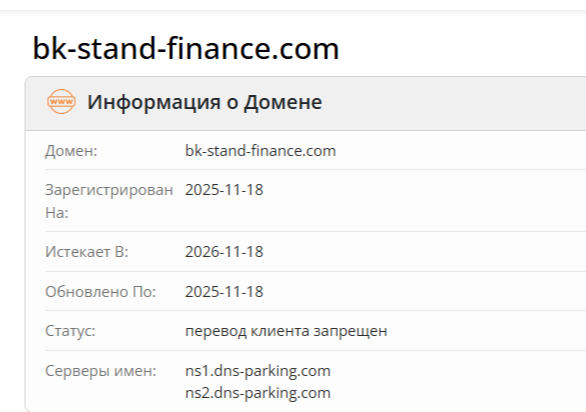Screen dimensions: 586x412
Task: Select the status перевод клиента запрещен
Action: point(286,331)
